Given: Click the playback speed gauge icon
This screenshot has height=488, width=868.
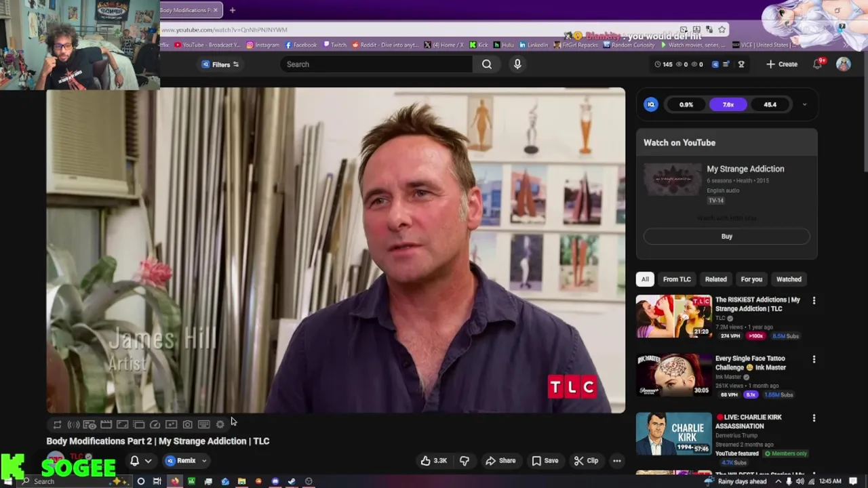Looking at the screenshot, I should click(155, 424).
